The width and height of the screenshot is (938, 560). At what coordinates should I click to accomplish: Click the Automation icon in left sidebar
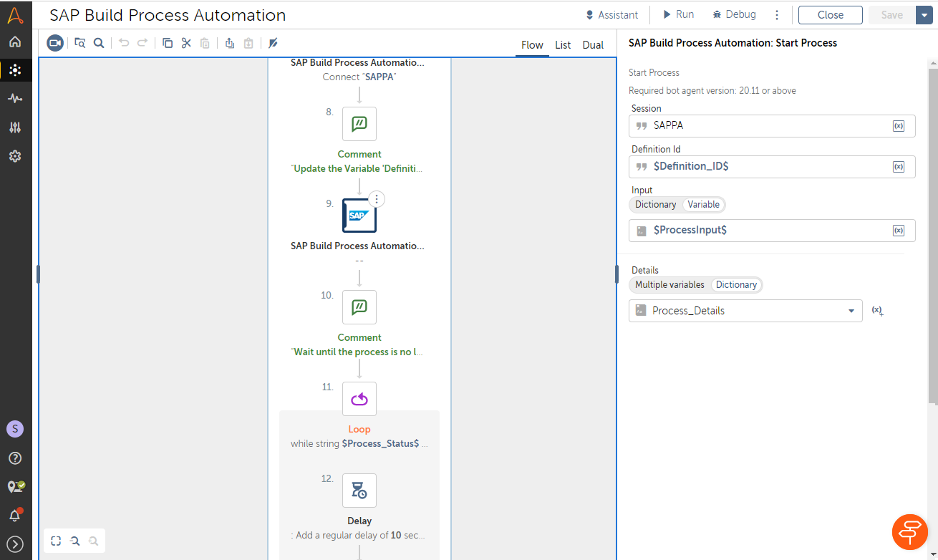pos(15,70)
